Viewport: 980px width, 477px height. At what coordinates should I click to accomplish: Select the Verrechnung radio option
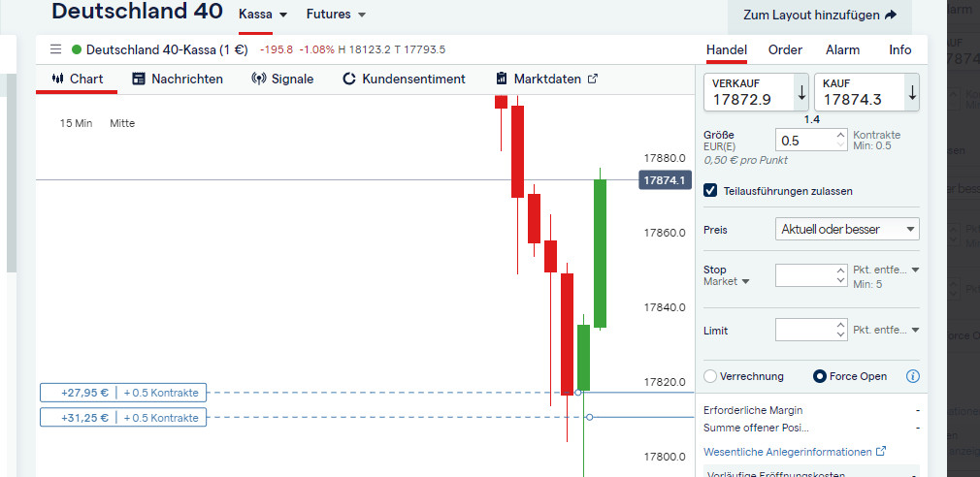(x=710, y=376)
